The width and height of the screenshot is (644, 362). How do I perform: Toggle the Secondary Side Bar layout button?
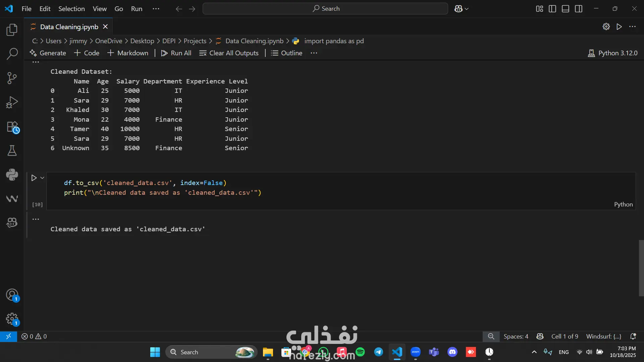coord(579,9)
